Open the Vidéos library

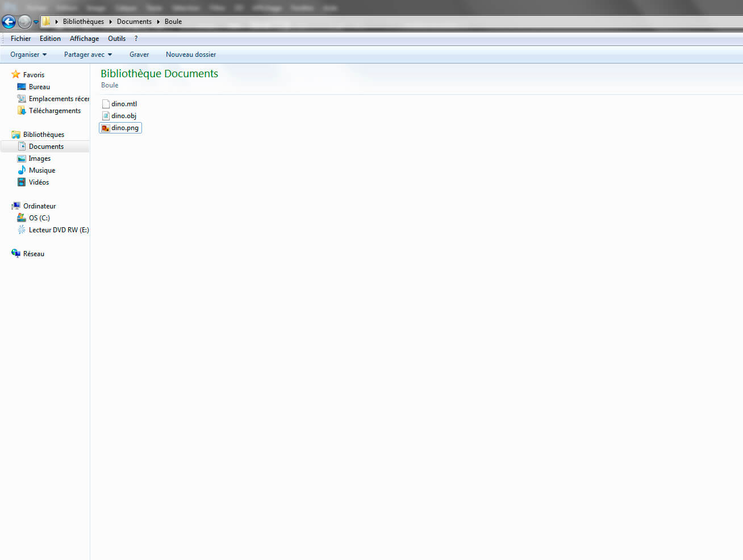click(x=39, y=182)
